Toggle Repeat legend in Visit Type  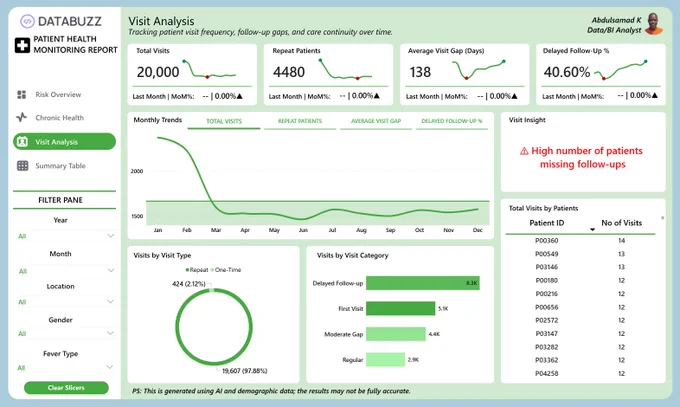[197, 270]
